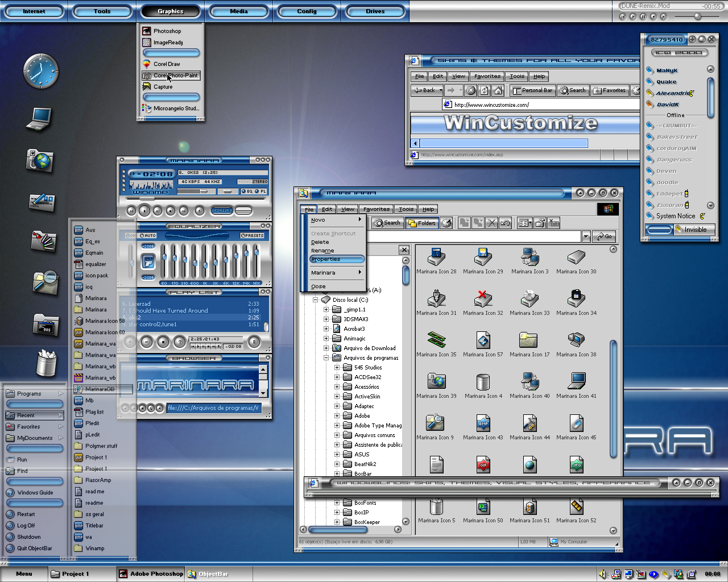Toggle Winamp Shuffle button
The height and width of the screenshot is (582, 728).
tap(221, 210)
